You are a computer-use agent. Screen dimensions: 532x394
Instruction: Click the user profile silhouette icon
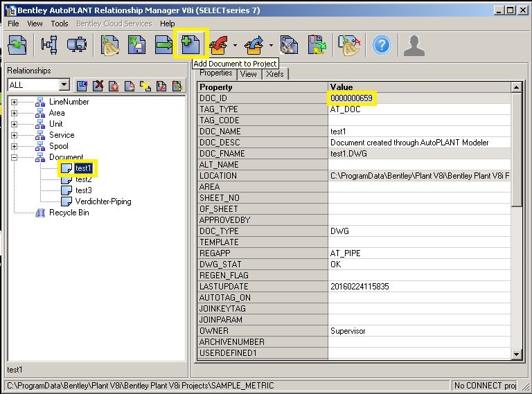pyautogui.click(x=414, y=45)
